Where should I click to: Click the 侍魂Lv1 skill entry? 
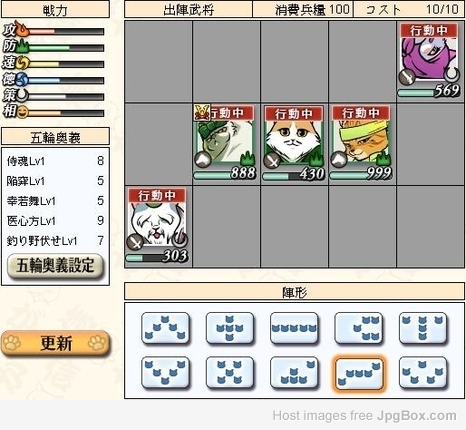coord(55,161)
